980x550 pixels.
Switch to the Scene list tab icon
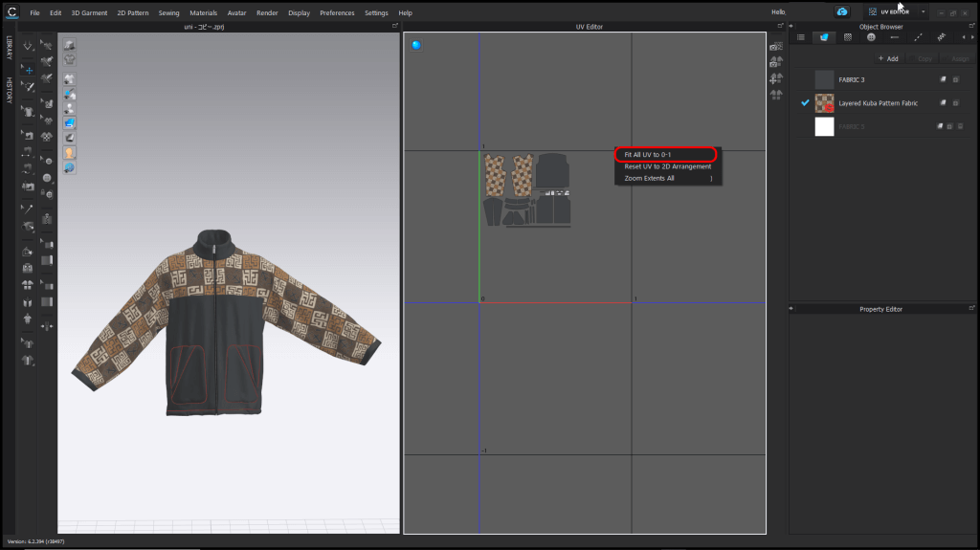tap(801, 37)
